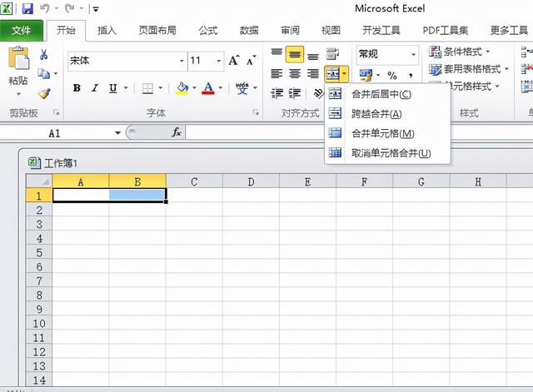This screenshot has width=533, height=392.
Task: Click the Select All corner of worksheet
Action: click(39, 181)
